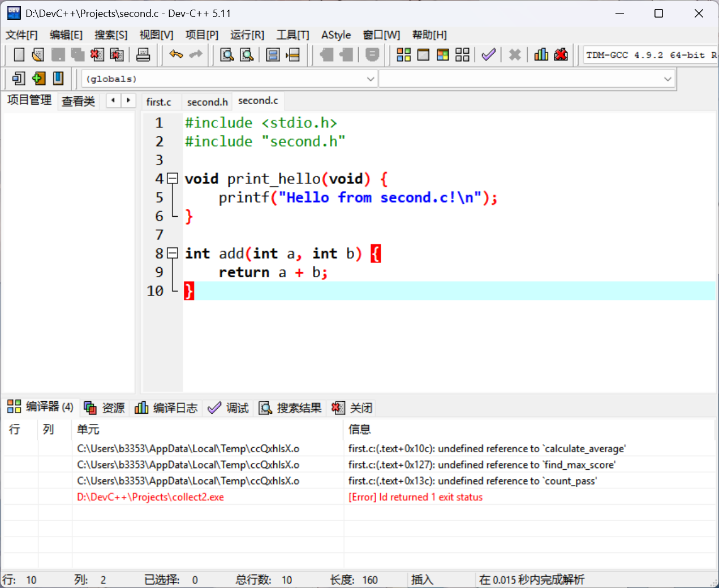The height and width of the screenshot is (588, 719).
Task: Open the 编辑[E] menu
Action: pyautogui.click(x=66, y=35)
